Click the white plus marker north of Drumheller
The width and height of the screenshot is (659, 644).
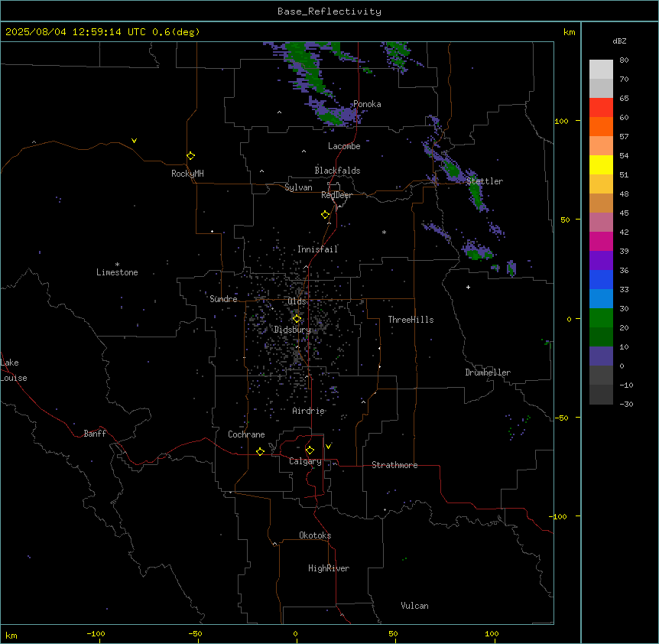point(468,287)
